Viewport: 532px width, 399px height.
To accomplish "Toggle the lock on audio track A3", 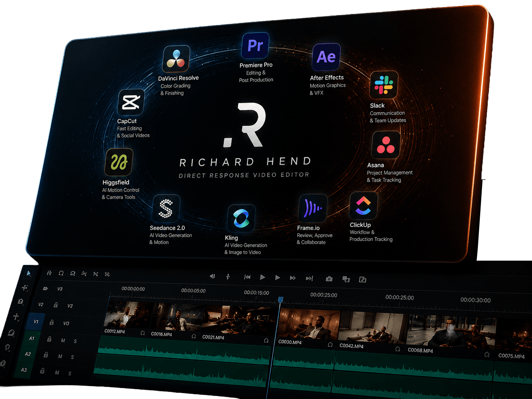I will (x=42, y=371).
